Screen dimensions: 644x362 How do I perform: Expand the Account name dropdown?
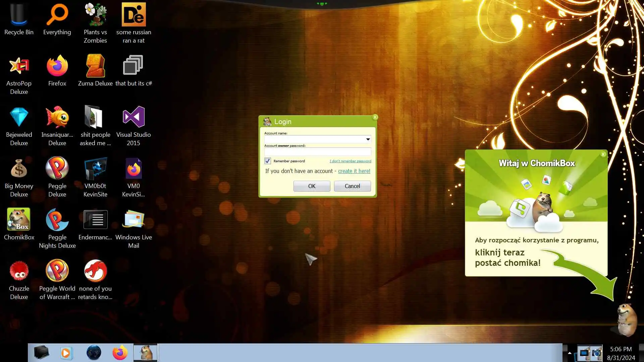(368, 139)
